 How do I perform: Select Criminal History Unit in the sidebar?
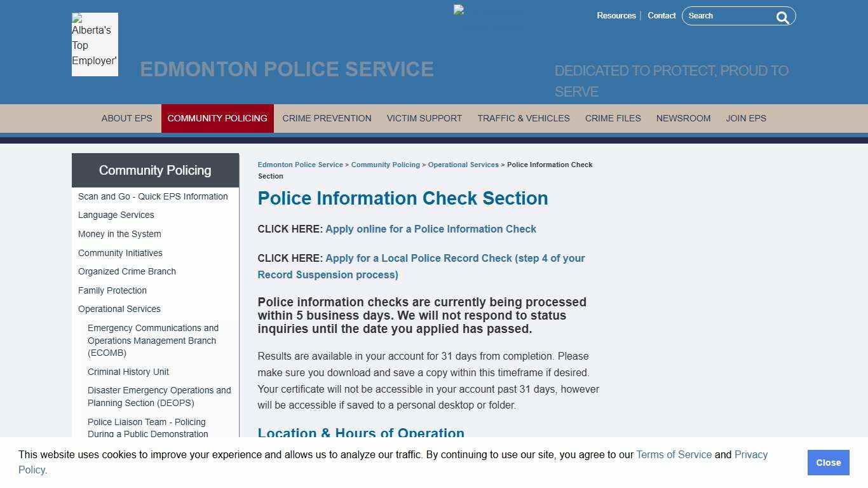point(128,372)
